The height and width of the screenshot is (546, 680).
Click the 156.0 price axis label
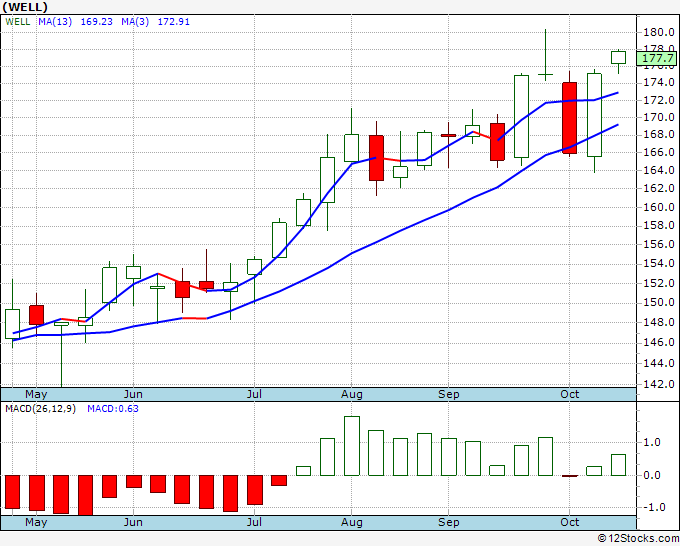659,244
